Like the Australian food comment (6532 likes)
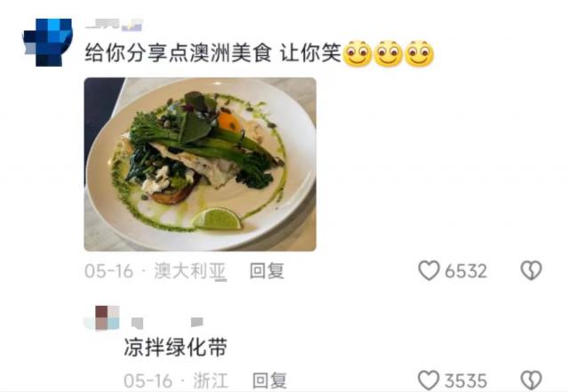The width and height of the screenshot is (569, 392). pyautogui.click(x=429, y=270)
